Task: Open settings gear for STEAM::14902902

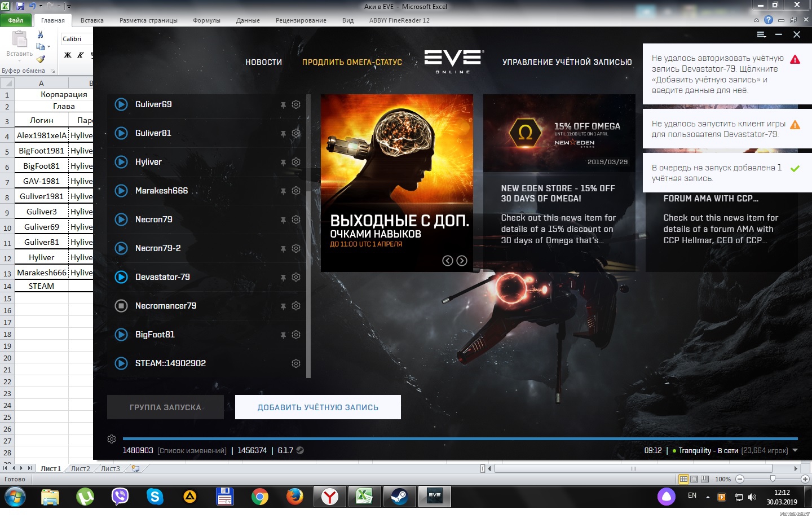Action: click(x=296, y=363)
